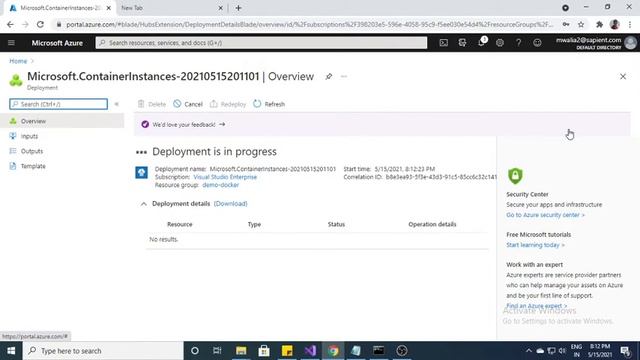Open Start learning today link
This screenshot has height=360, width=640.
pos(536,245)
